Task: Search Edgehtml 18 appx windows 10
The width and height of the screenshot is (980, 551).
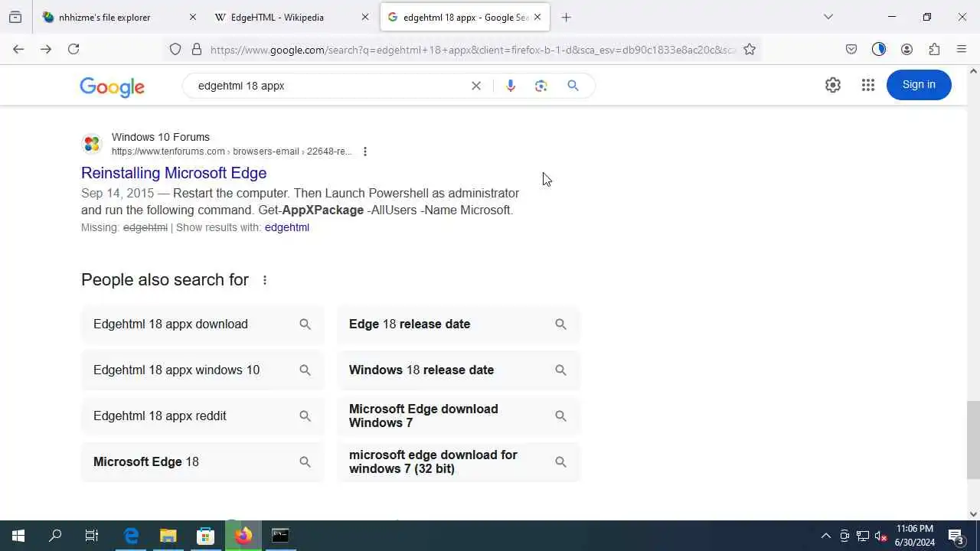Action: (203, 370)
